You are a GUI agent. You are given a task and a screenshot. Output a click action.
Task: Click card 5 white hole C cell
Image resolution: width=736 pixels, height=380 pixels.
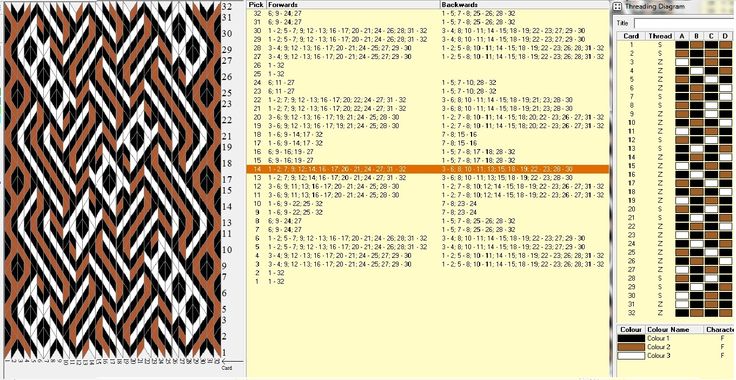click(711, 79)
